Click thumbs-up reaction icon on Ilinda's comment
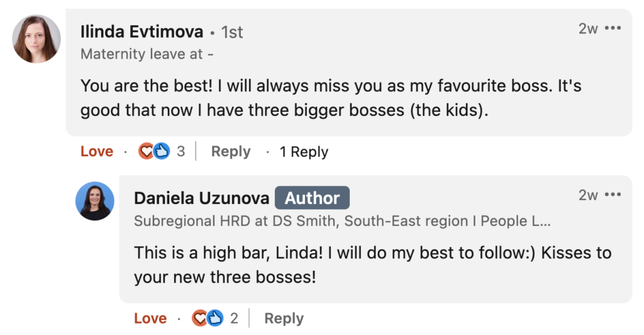Image resolution: width=644 pixels, height=335 pixels. tap(161, 152)
